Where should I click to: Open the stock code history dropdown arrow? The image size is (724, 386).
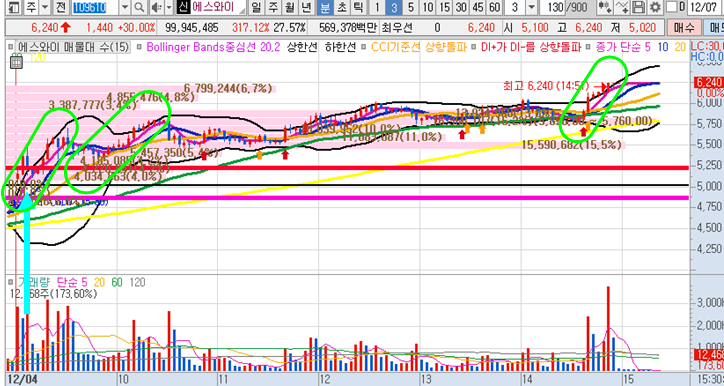pos(126,7)
